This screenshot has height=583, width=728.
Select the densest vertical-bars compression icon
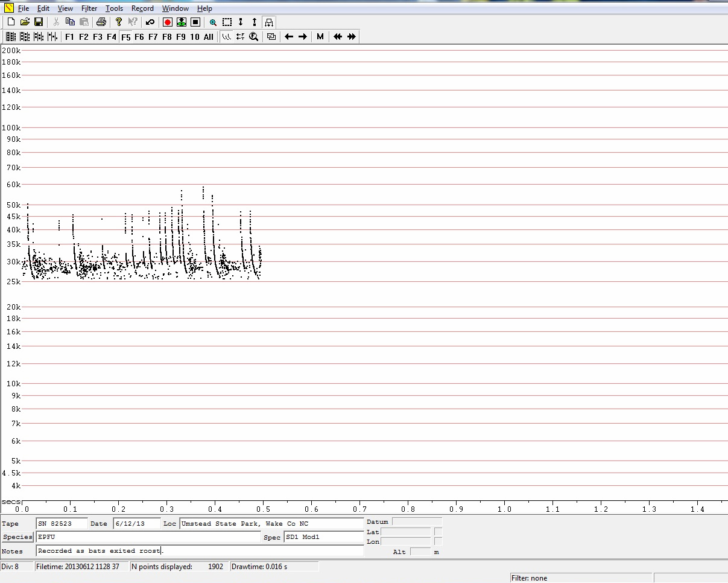(x=11, y=37)
